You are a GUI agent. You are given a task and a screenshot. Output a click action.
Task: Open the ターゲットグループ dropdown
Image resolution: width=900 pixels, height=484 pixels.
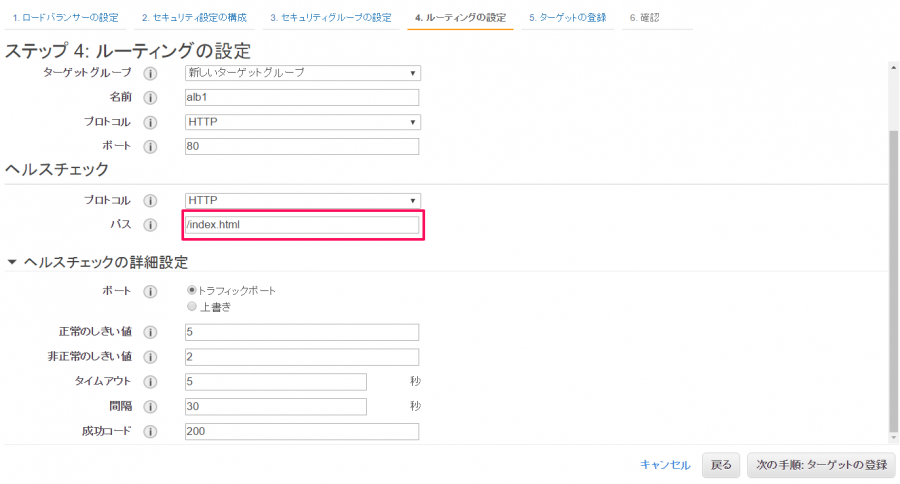coord(302,73)
